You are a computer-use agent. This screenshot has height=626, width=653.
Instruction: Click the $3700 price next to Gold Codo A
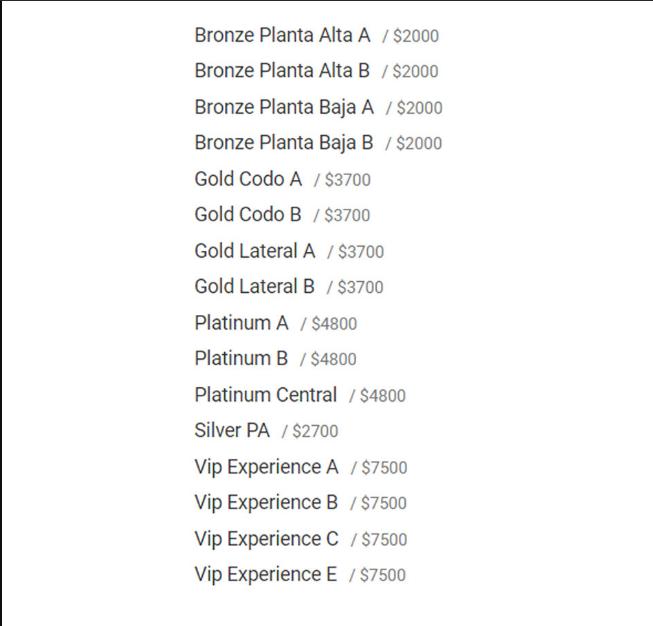click(347, 180)
